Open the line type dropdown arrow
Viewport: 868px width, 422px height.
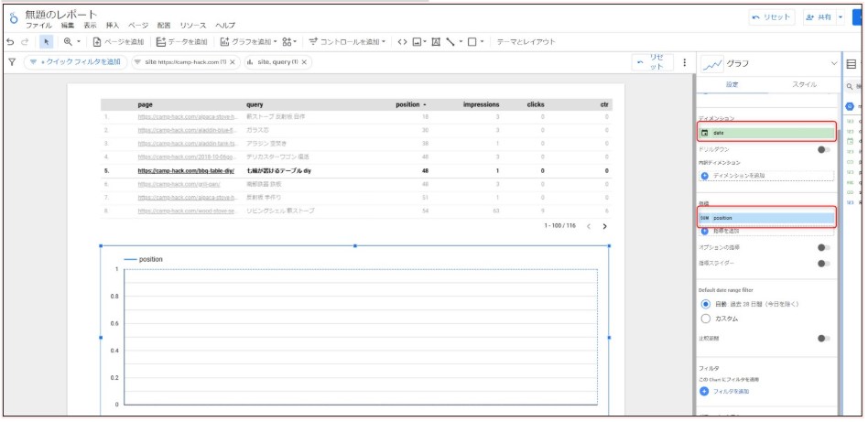[460, 41]
